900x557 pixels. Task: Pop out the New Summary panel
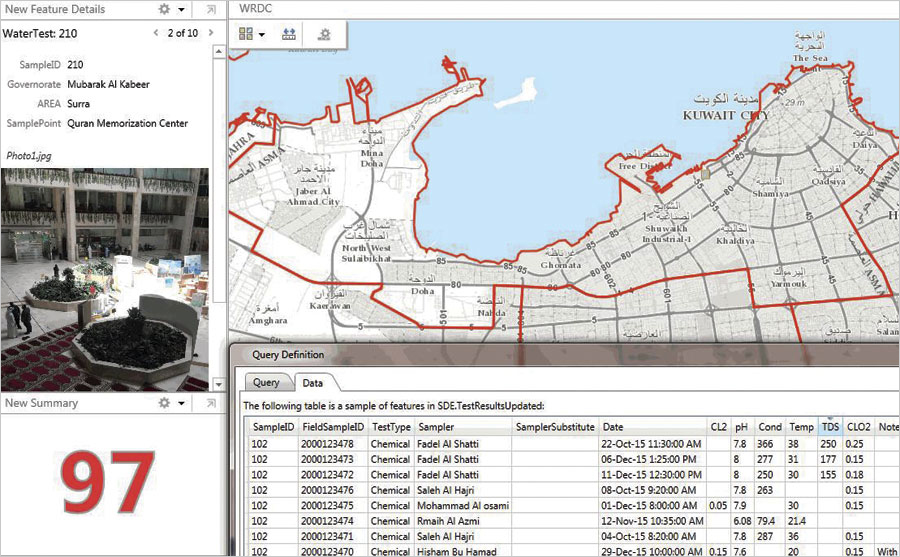pos(211,403)
